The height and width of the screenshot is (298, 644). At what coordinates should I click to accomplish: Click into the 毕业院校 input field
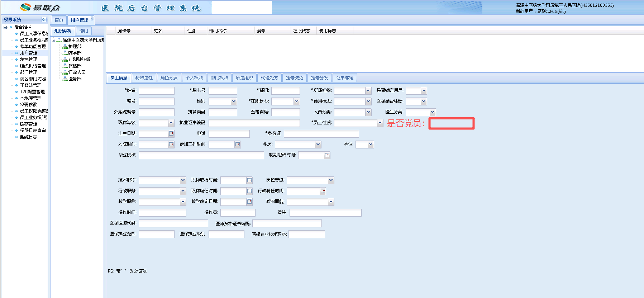tap(201, 155)
